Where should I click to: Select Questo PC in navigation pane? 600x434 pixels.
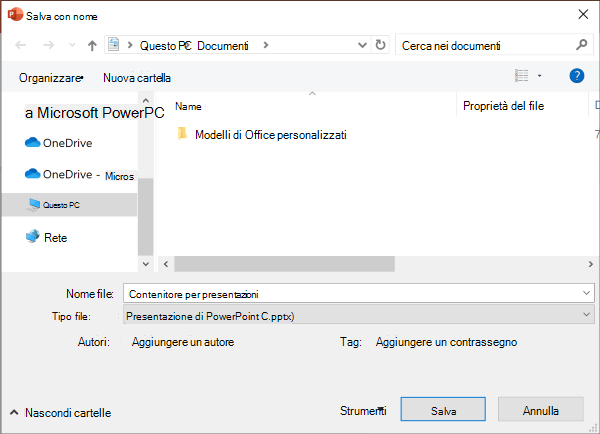pyautogui.click(x=70, y=205)
